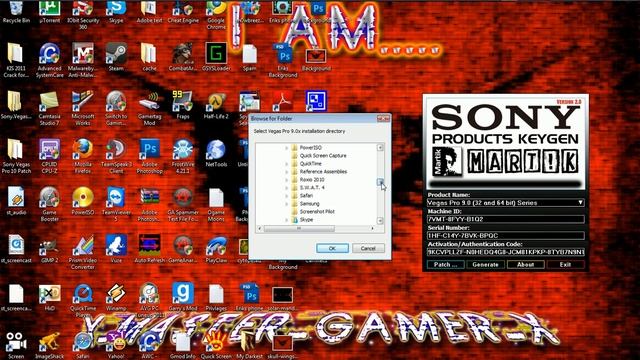Select the Samsung folder in the tree
The height and width of the screenshot is (360, 640).
[309, 204]
